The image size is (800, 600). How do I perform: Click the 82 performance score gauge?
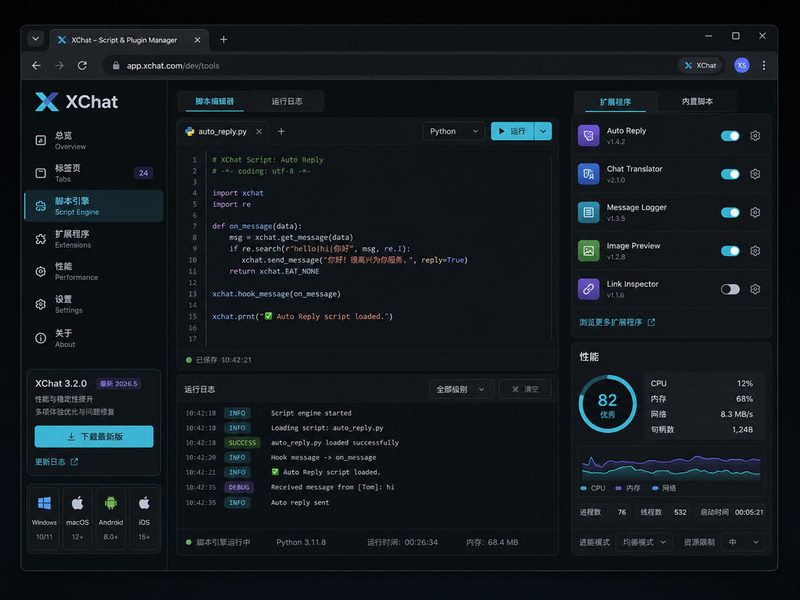click(607, 404)
